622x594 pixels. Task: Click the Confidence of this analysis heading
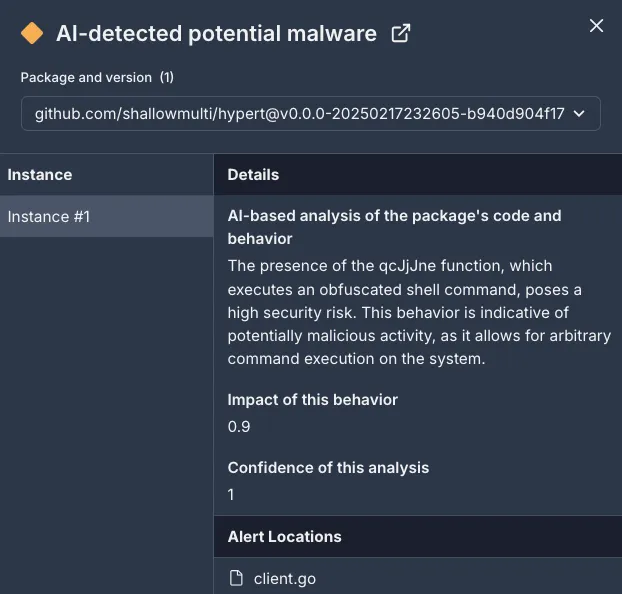328,467
